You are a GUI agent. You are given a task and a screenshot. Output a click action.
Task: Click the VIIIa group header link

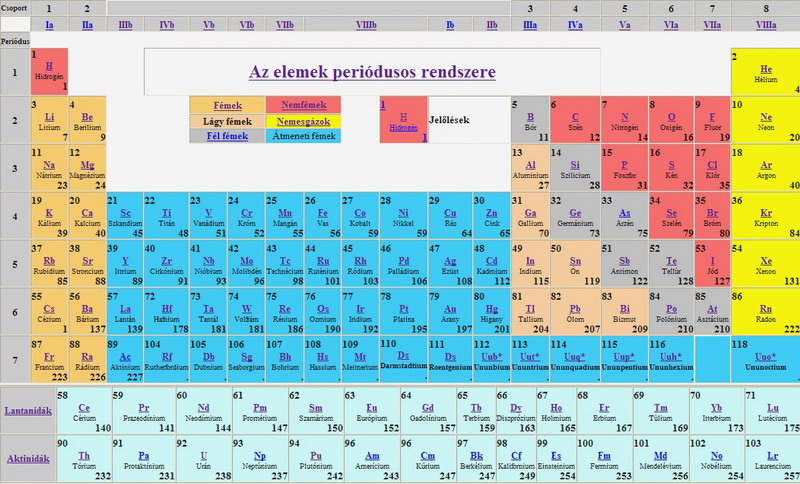pos(766,24)
